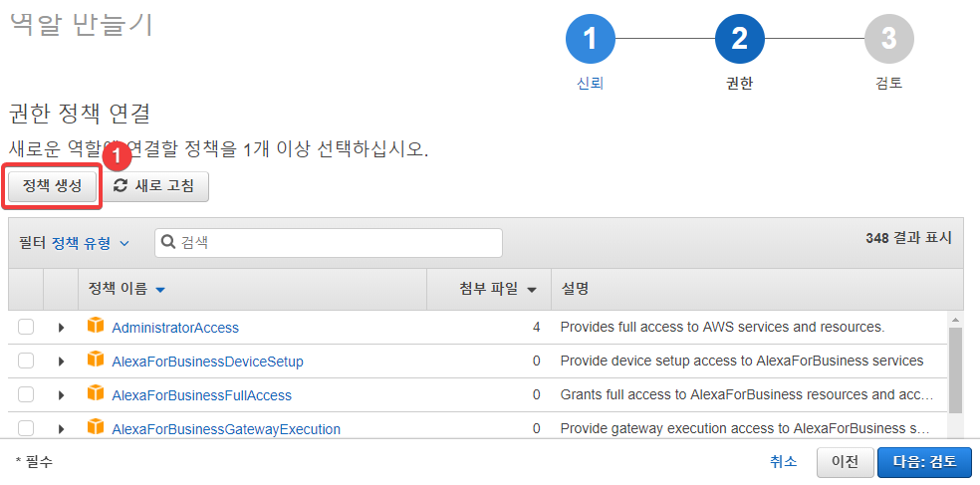Click the 설명 column header

point(575,289)
